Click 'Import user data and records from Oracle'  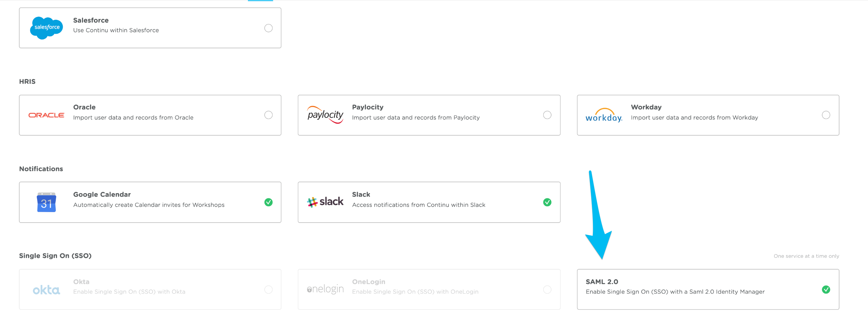click(x=133, y=117)
